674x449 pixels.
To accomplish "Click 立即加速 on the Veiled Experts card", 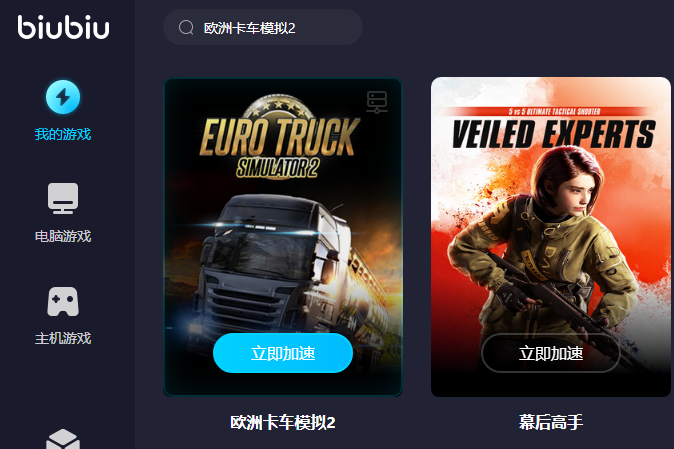I will pos(551,353).
